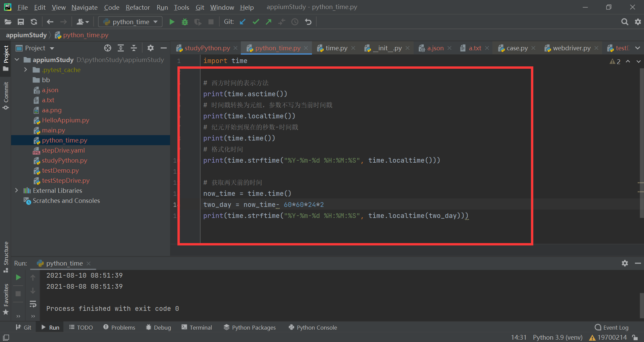
Task: Toggle the Commit side panel
Action: (x=6, y=96)
